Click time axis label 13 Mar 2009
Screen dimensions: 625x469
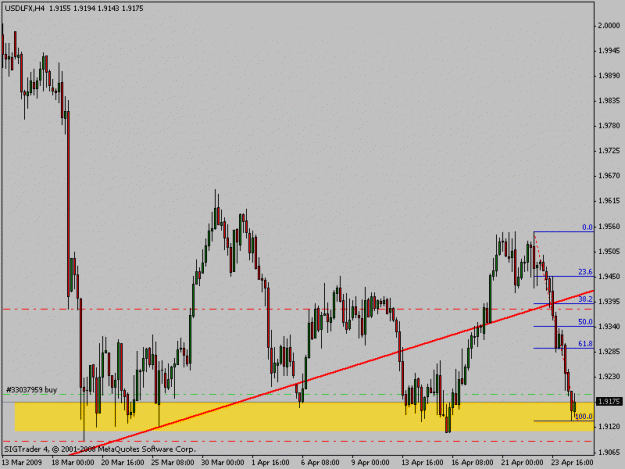coord(22,463)
